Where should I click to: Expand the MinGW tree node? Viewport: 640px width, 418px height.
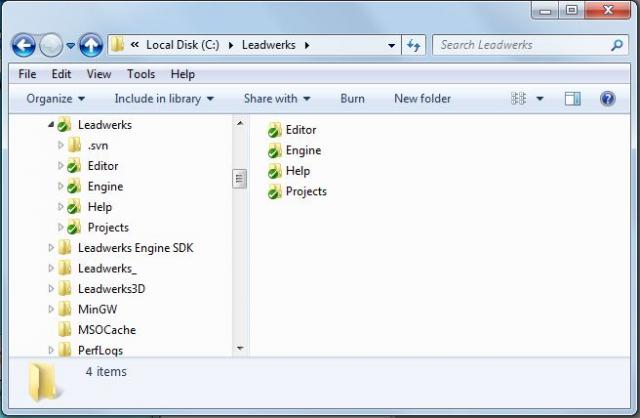coord(51,309)
